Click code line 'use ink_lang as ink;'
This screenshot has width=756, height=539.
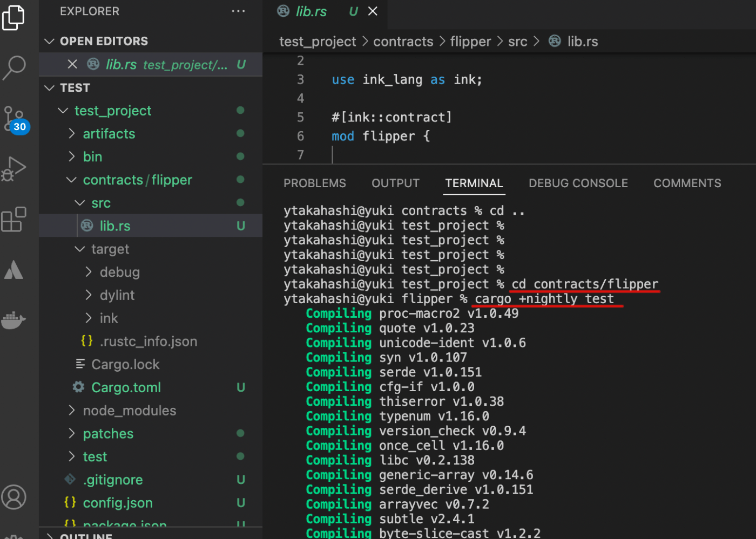(407, 80)
